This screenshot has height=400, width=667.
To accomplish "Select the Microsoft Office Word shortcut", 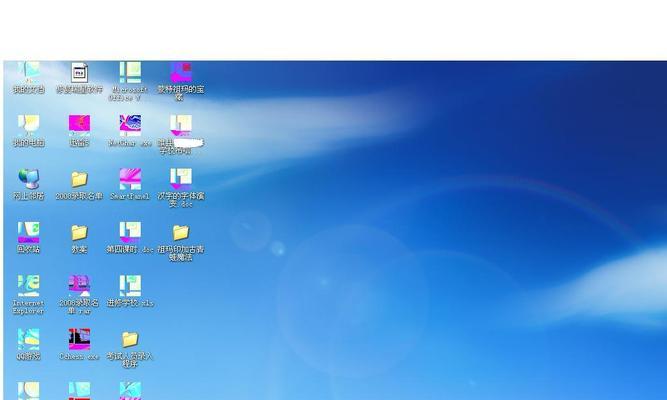I will tap(130, 82).
